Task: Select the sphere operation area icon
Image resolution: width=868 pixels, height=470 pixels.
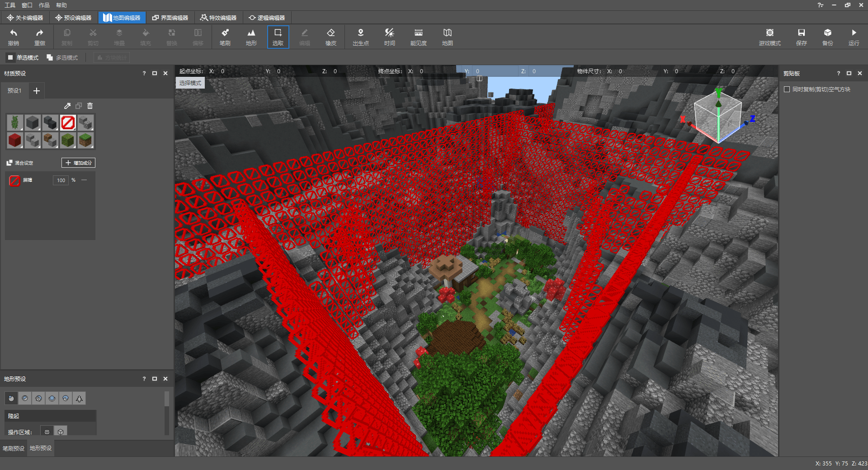Action: [x=47, y=432]
